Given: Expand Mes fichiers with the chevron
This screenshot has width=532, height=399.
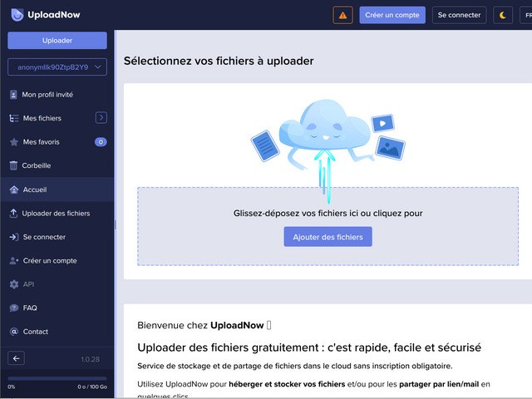Looking at the screenshot, I should (101, 118).
